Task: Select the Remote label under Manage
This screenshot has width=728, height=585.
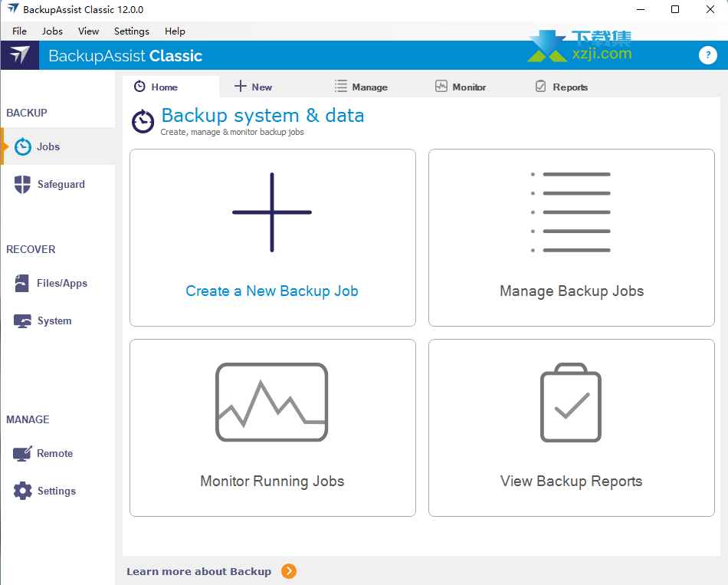Action: click(x=54, y=453)
